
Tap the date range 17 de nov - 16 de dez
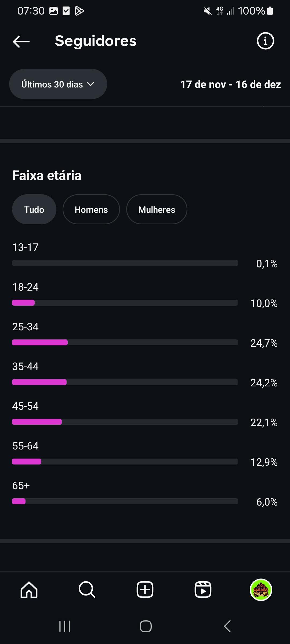[231, 85]
